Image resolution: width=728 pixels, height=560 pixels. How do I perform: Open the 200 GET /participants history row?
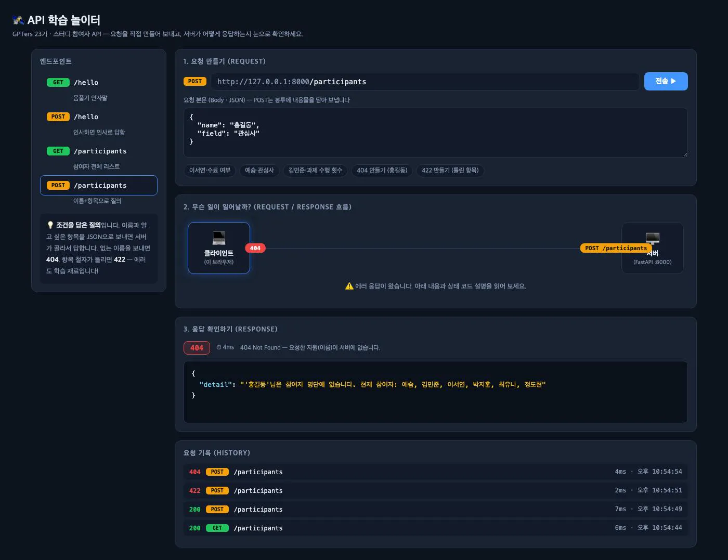coord(436,528)
